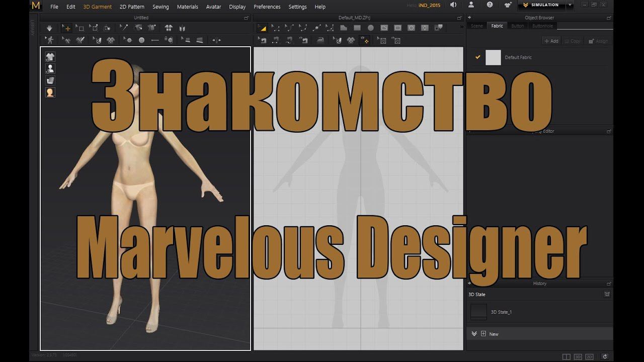Screen dimensions: 644x362
Task: Select the Dart tool in 2D toolbar
Action: click(425, 28)
